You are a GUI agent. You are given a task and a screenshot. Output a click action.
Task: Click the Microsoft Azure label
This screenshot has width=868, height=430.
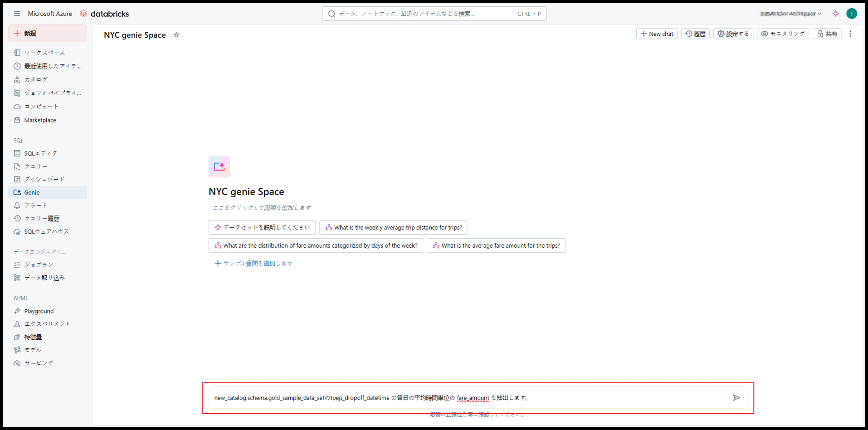[x=50, y=14]
